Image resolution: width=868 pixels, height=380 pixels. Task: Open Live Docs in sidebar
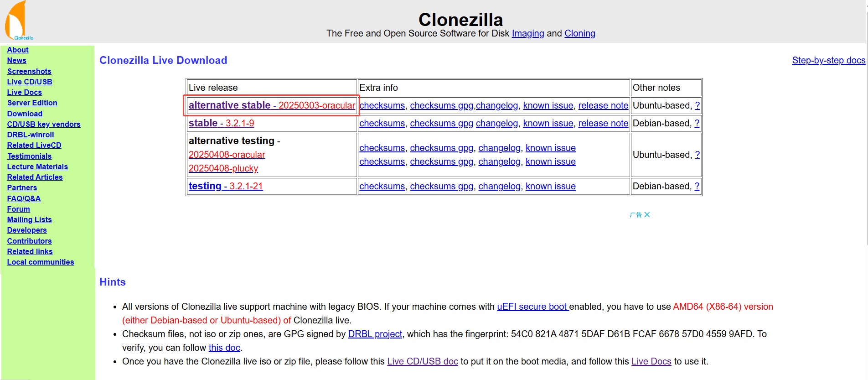pos(25,92)
